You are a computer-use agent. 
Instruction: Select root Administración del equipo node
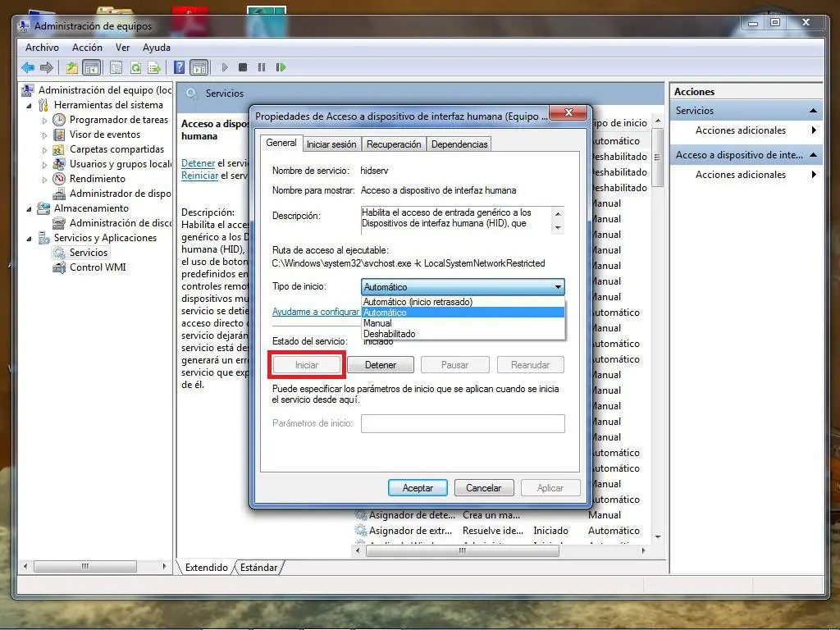click(x=104, y=90)
